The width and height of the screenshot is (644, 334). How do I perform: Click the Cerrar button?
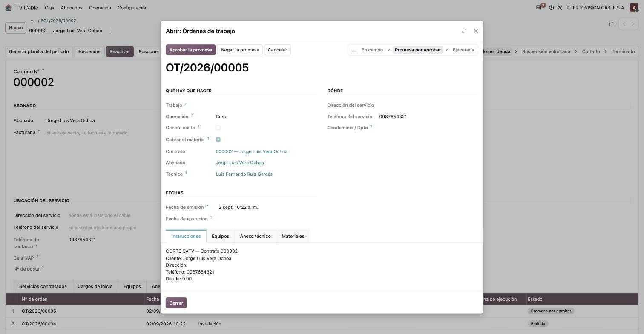(176, 303)
